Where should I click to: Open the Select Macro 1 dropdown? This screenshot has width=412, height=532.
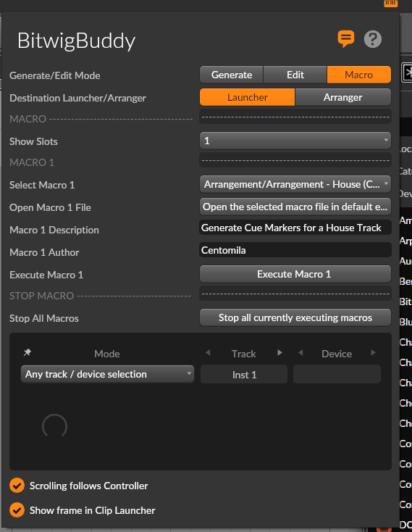295,184
